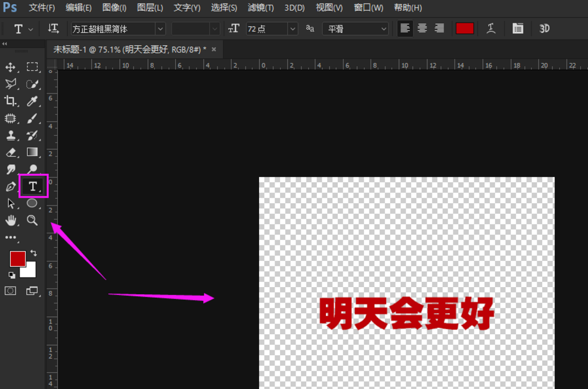
Task: Select the Lasso tool
Action: pos(10,84)
